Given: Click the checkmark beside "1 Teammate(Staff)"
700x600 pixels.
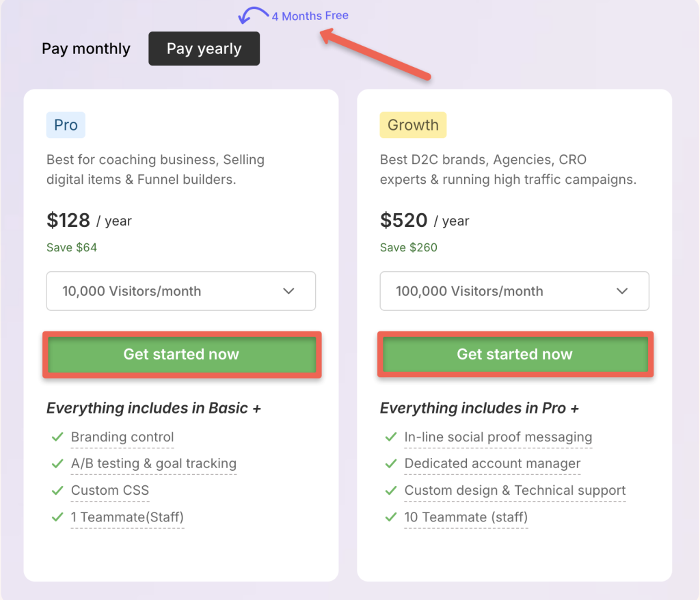Looking at the screenshot, I should pos(57,517).
